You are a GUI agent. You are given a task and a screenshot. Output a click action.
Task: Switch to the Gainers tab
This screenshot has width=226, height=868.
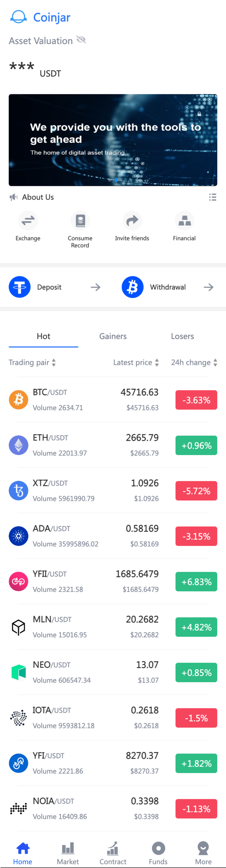click(x=113, y=336)
